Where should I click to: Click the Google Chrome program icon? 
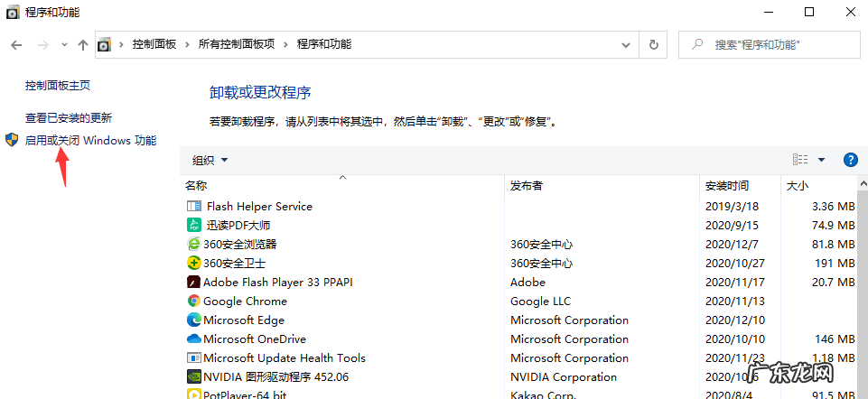point(194,301)
